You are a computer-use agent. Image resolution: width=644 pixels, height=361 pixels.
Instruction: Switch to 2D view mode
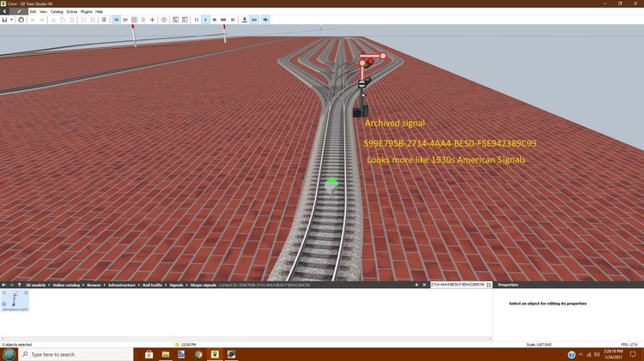(x=125, y=20)
